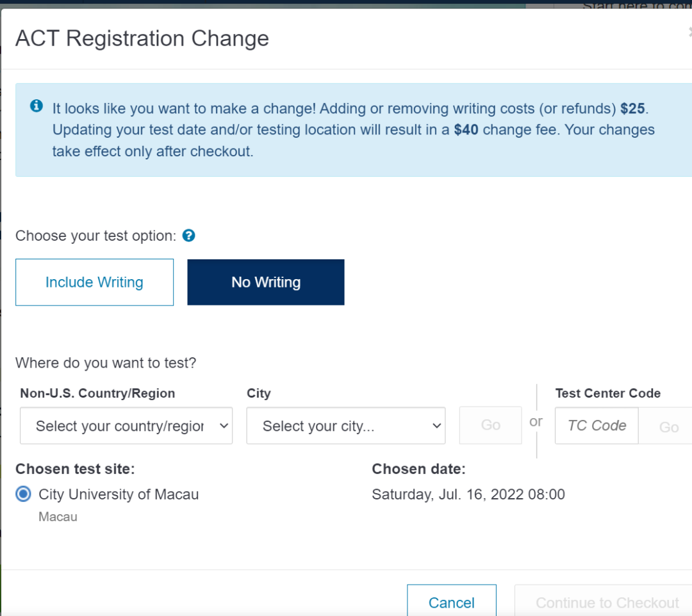Image resolution: width=692 pixels, height=616 pixels.
Task: Click the City University of Macau label text
Action: coord(119,494)
